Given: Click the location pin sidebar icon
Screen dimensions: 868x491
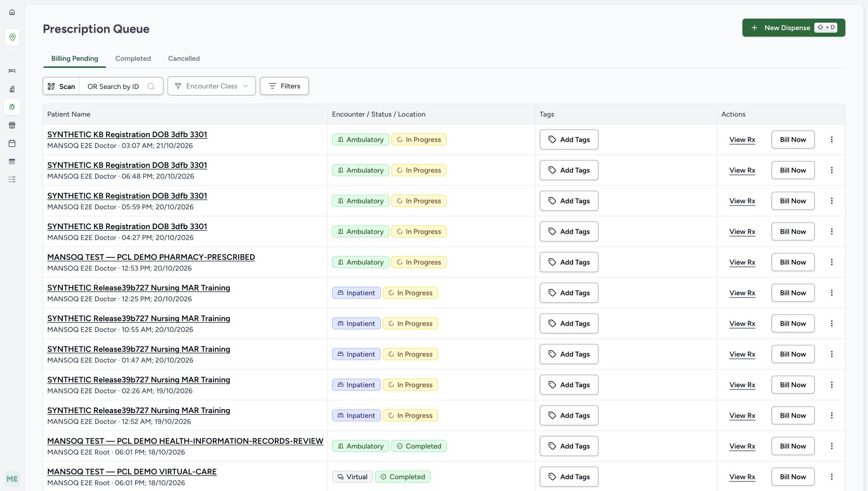Looking at the screenshot, I should pos(12,37).
